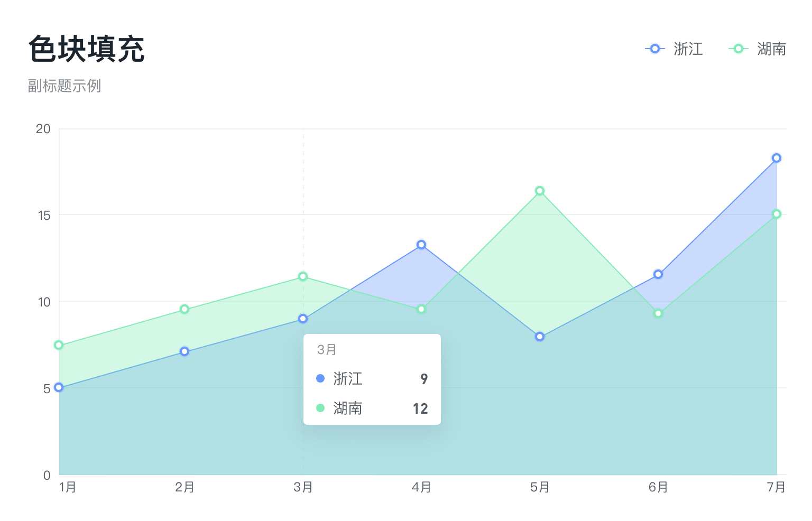Select the 湖南 data point for 4月
The image size is (812, 521).
[421, 309]
